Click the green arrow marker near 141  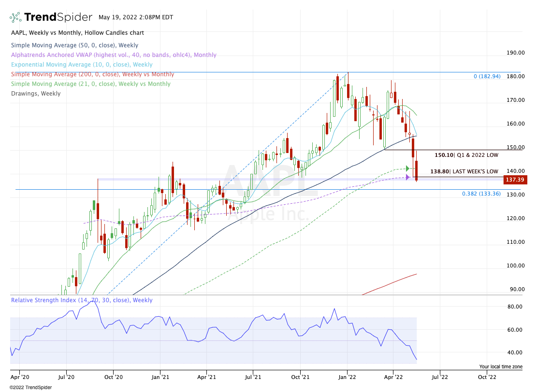click(408, 168)
